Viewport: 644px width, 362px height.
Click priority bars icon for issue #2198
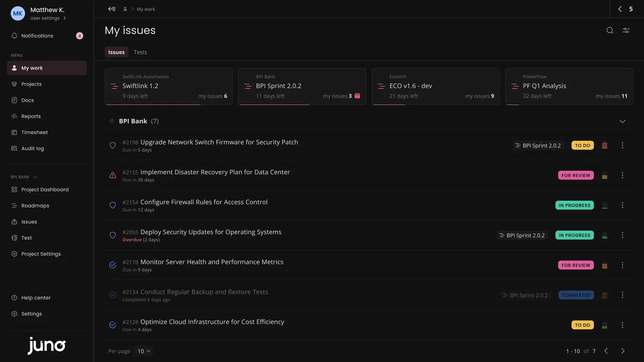pos(605,145)
